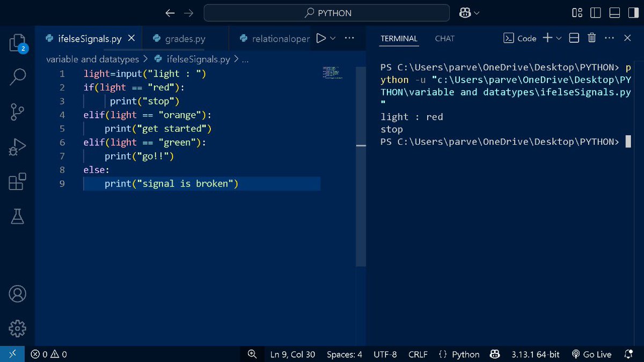The height and width of the screenshot is (362, 644).
Task: Open problems errors and warnings indicator
Action: pos(49,354)
